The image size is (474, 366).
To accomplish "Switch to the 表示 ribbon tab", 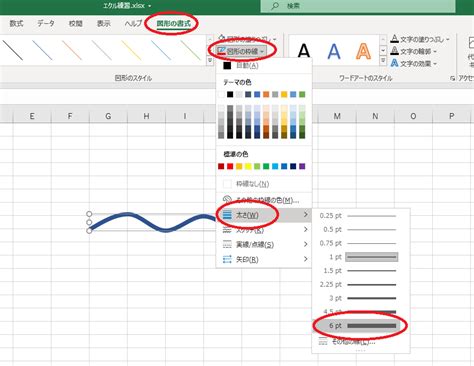I will (104, 23).
